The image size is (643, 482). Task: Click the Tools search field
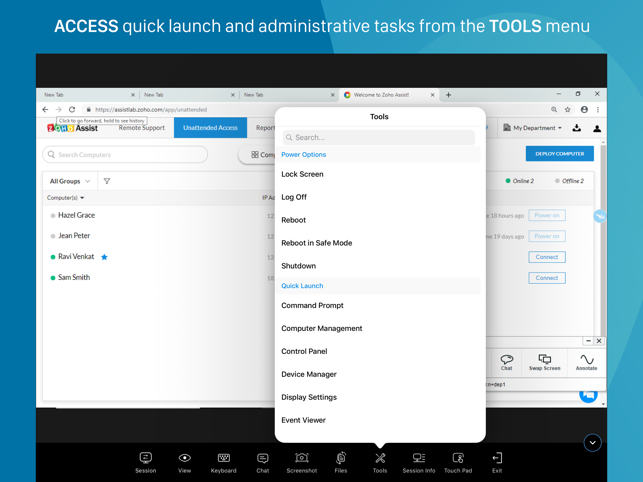pyautogui.click(x=379, y=137)
